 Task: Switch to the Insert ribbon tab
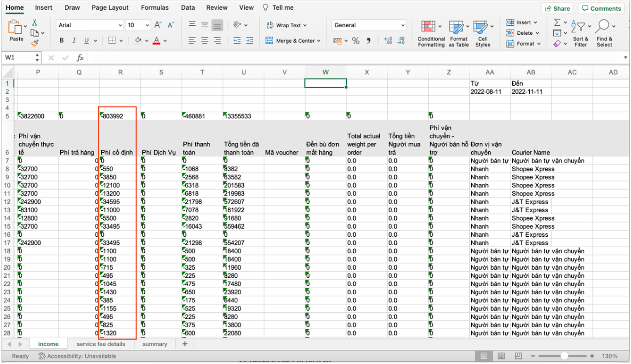click(43, 7)
